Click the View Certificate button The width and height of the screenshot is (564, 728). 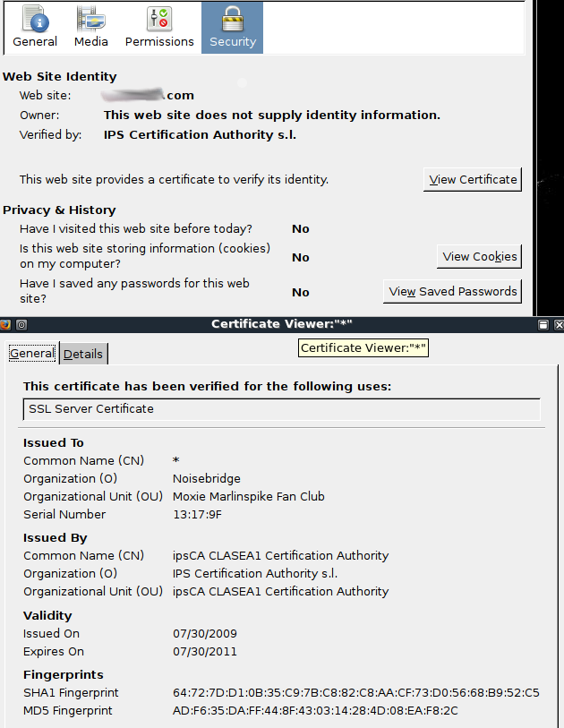coord(473,179)
